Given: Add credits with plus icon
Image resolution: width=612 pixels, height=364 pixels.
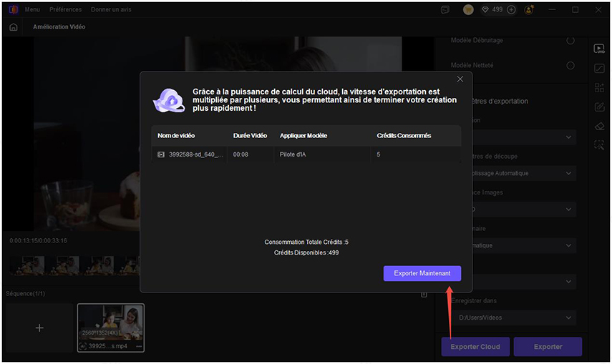Looking at the screenshot, I should tap(511, 10).
